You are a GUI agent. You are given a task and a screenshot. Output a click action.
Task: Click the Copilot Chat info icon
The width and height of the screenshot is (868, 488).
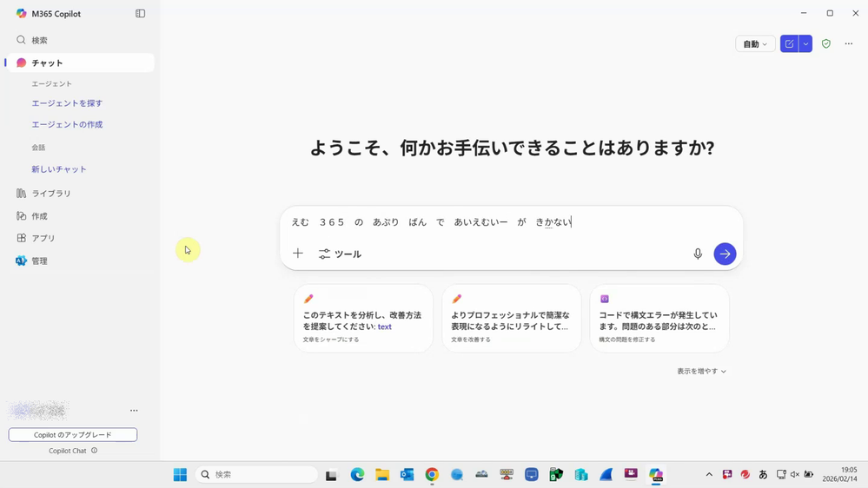point(94,451)
